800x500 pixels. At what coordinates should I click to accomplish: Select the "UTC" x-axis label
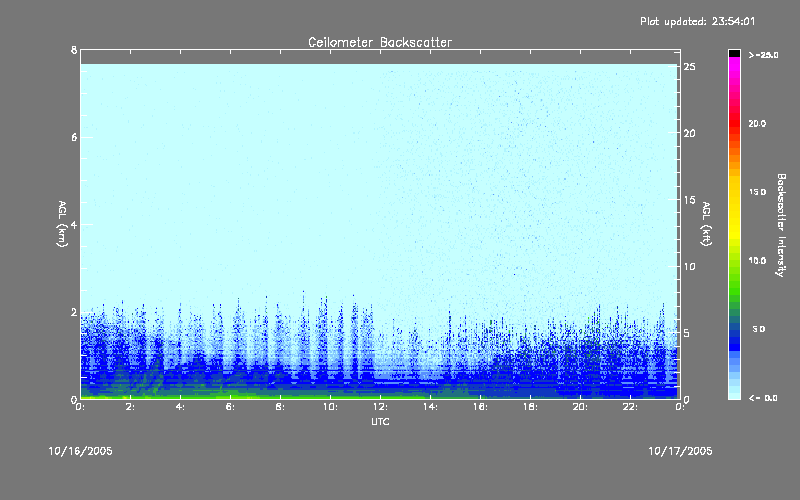(380, 422)
